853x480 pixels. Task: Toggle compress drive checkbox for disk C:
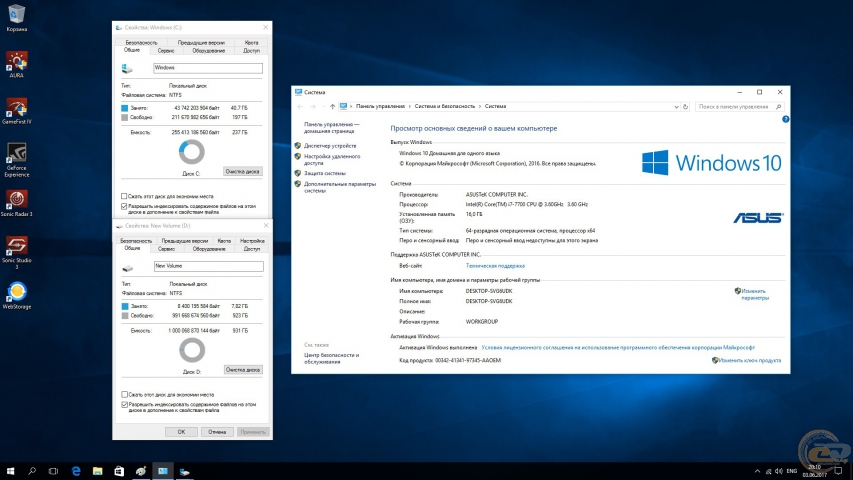124,196
